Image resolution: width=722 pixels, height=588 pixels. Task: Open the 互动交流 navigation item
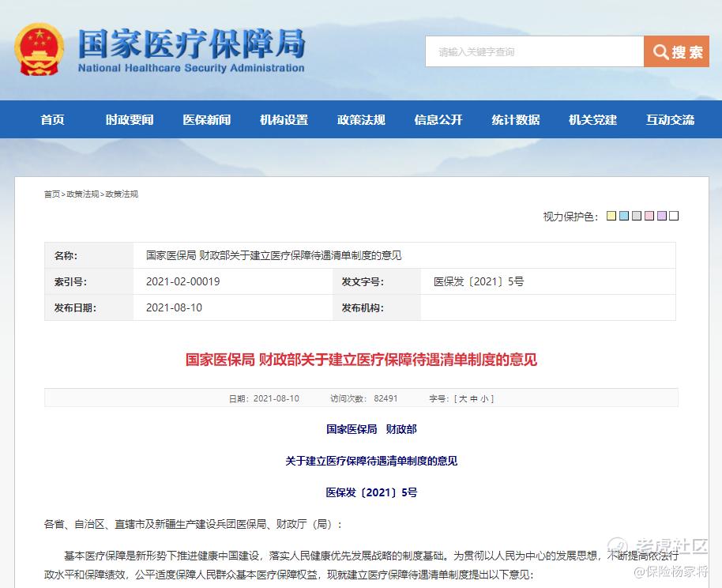coord(671,120)
